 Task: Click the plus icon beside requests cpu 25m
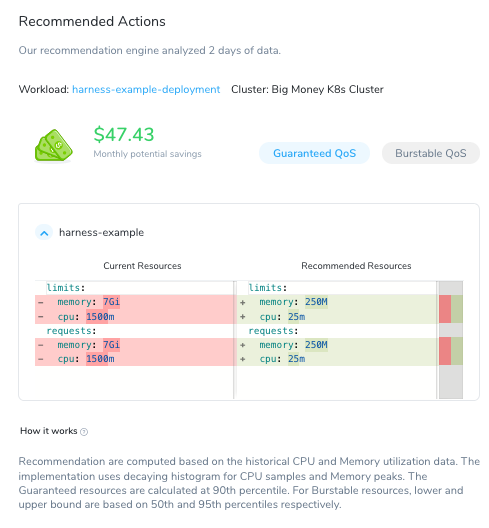(242, 359)
